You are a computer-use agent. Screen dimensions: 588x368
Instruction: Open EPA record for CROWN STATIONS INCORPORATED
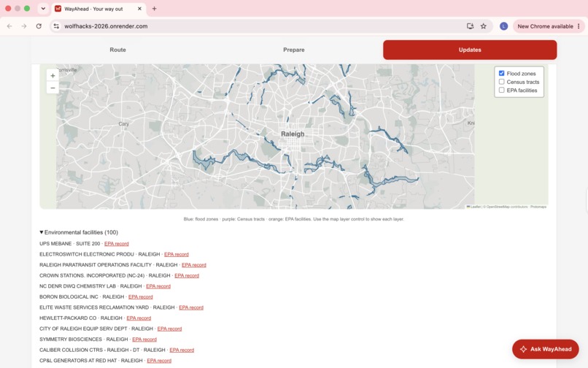[x=187, y=275]
